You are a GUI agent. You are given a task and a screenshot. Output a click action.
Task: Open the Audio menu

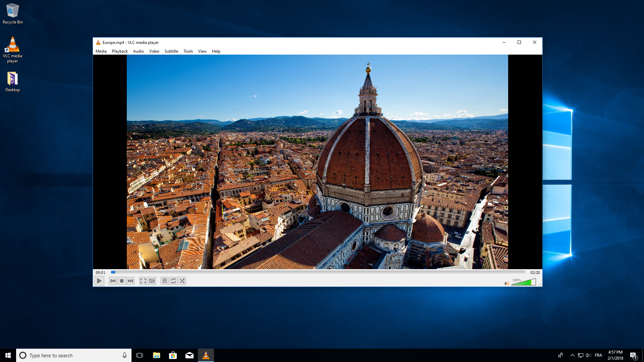click(x=138, y=51)
